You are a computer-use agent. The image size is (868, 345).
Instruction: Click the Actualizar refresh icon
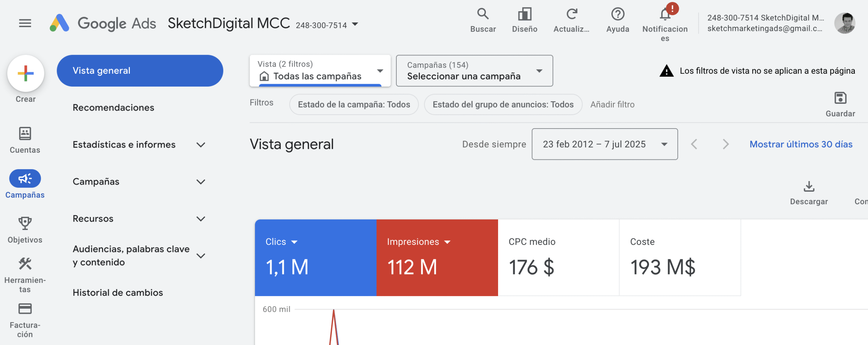click(x=571, y=15)
